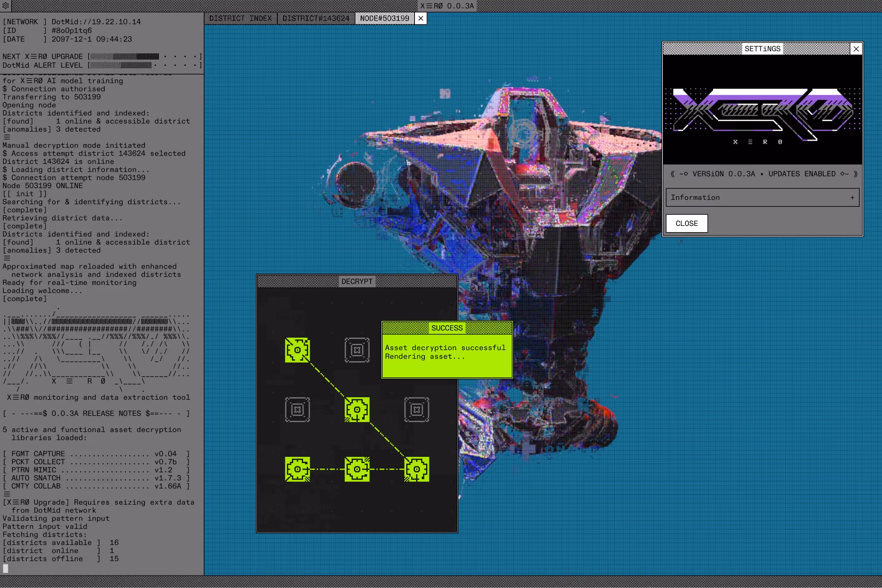Open the settings gear in the top bar
This screenshot has height=588, width=882.
6,6
